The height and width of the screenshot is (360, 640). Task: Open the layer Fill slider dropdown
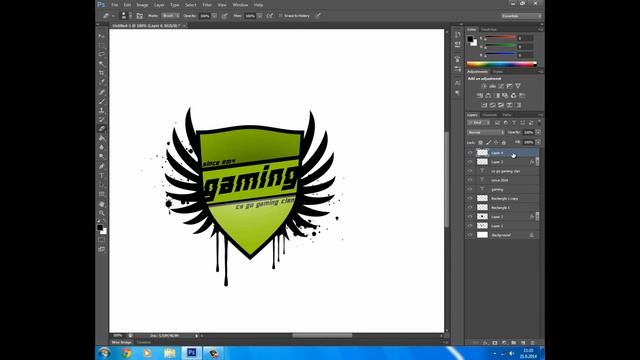538,142
